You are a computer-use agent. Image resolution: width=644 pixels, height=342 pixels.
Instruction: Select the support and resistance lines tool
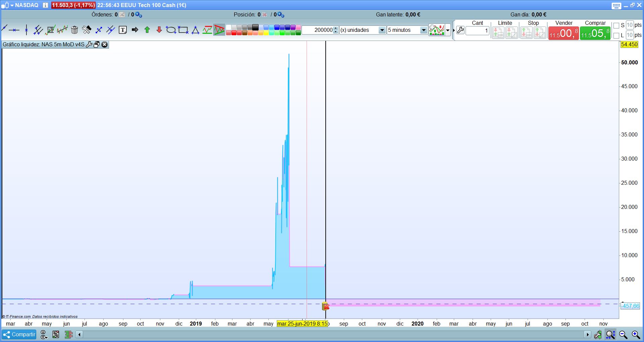207,30
